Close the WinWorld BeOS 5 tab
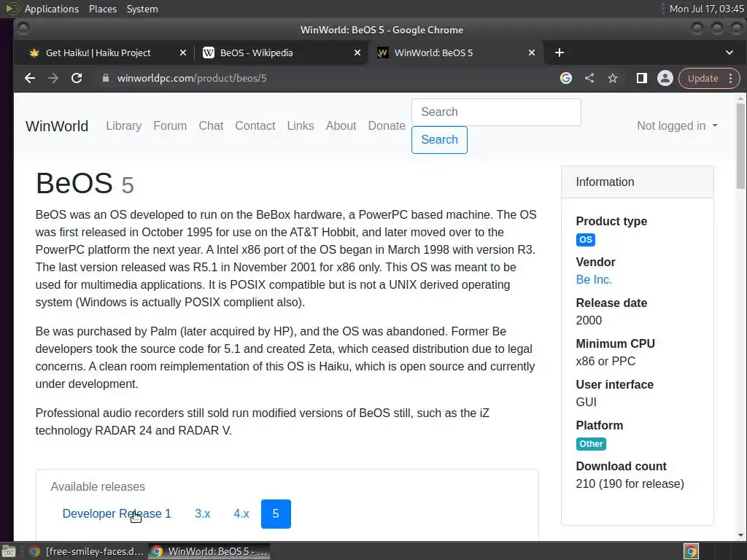747x560 pixels. pos(532,52)
